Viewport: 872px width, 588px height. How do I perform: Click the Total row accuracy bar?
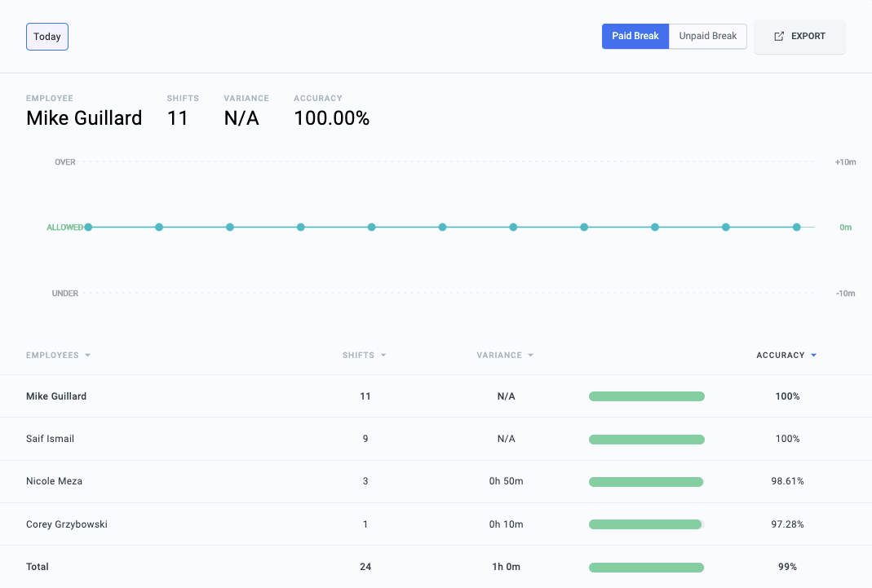click(646, 567)
